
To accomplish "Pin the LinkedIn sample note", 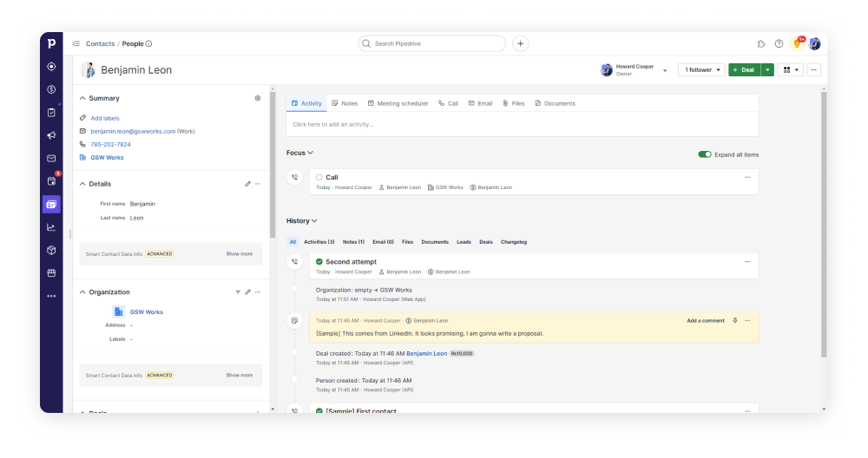I will tap(735, 321).
